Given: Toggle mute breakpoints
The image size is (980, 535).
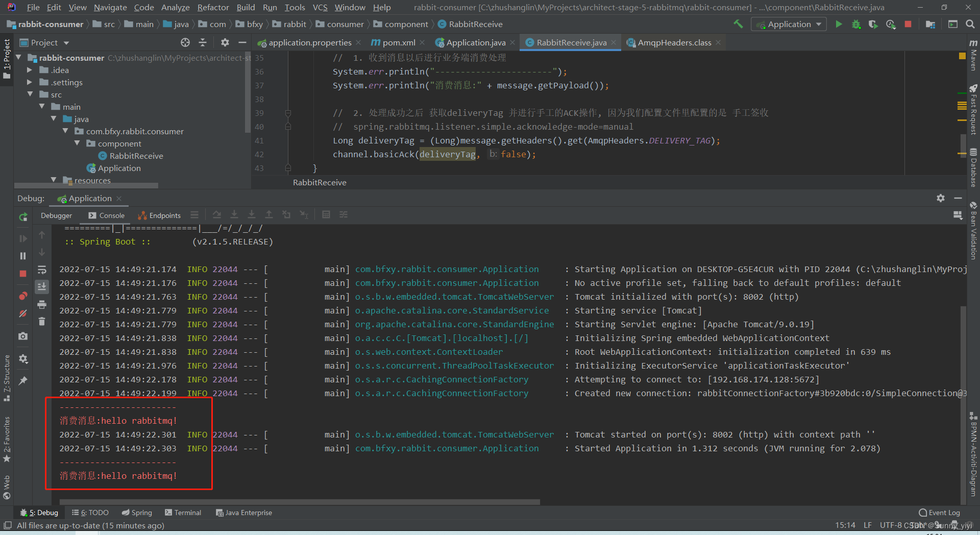Looking at the screenshot, I should tap(23, 313).
